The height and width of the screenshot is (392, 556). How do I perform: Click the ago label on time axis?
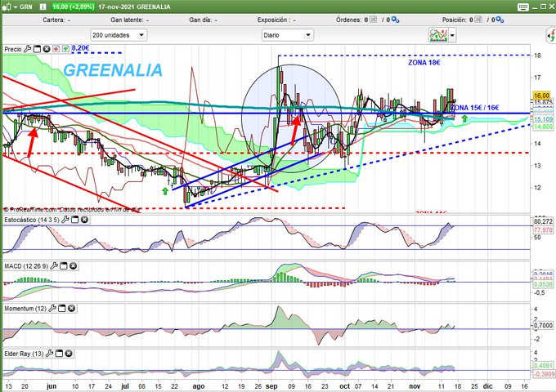point(199,386)
